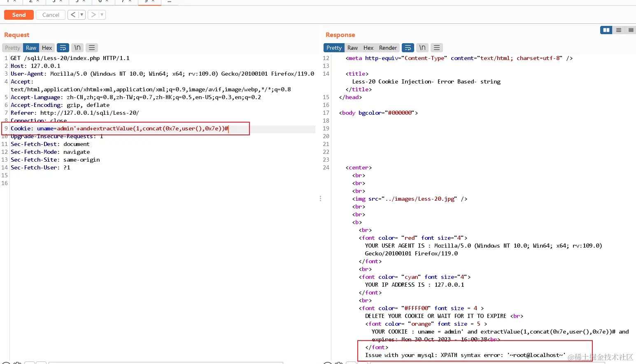Go to next request with forward arrow
The width and height of the screenshot is (636, 364).
(x=93, y=15)
